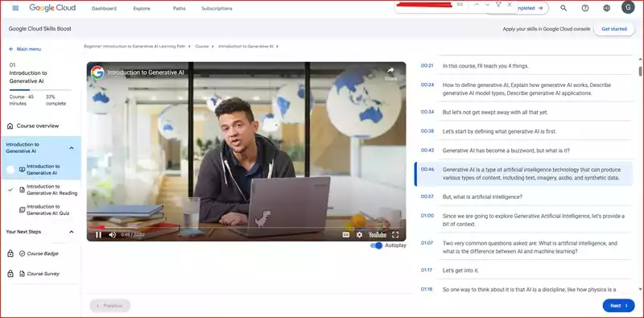The width and height of the screenshot is (644, 318).
Task: Mute the video volume
Action: [112, 234]
